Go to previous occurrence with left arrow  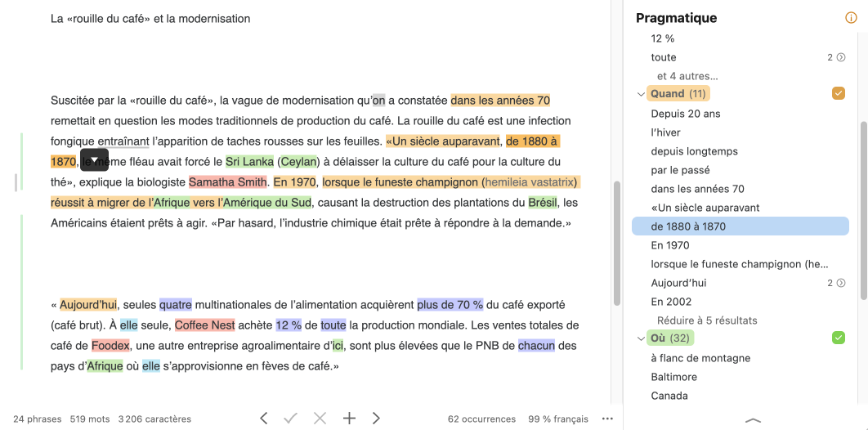pos(264,419)
